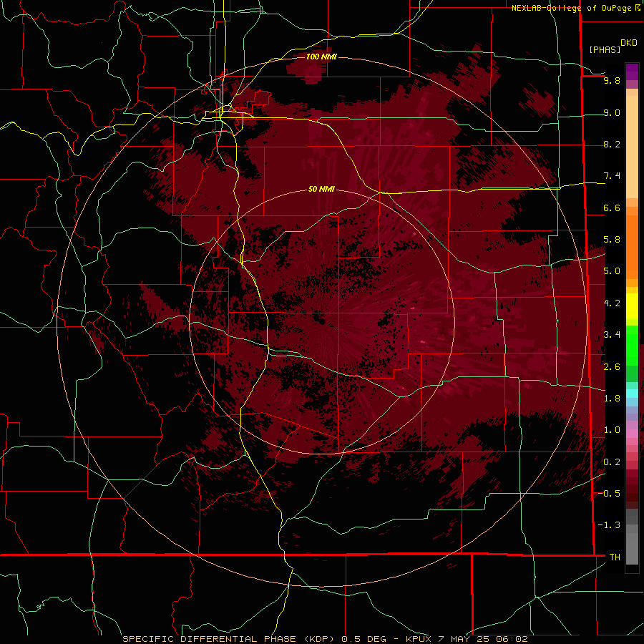Click the "KPUX" station identifier in the caption
This screenshot has height=644, width=644.
[419, 639]
